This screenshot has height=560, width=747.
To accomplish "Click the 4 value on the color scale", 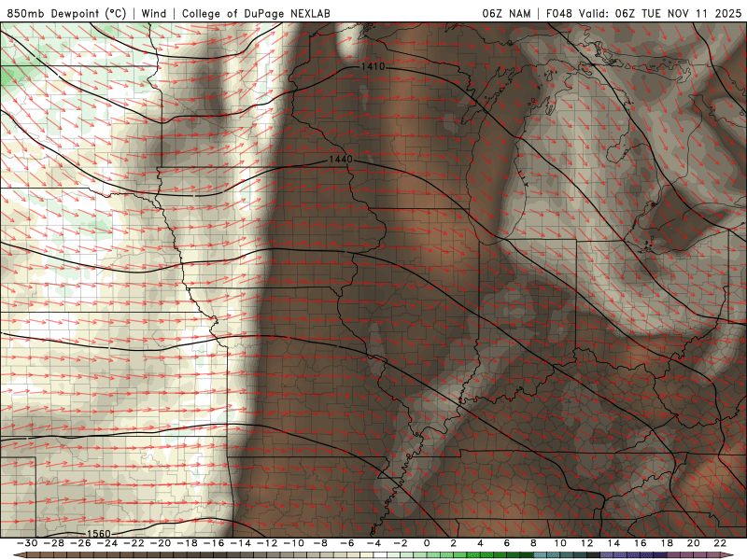I will point(480,543).
